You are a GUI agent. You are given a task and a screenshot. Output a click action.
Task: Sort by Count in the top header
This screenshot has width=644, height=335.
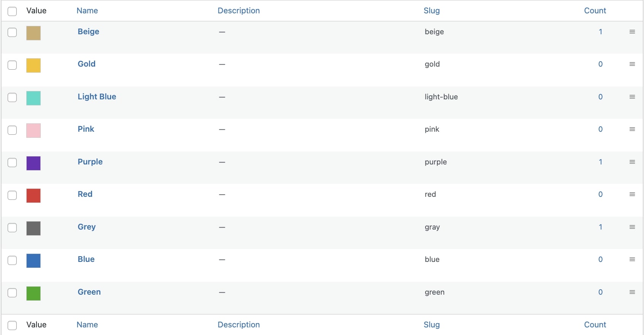click(595, 11)
